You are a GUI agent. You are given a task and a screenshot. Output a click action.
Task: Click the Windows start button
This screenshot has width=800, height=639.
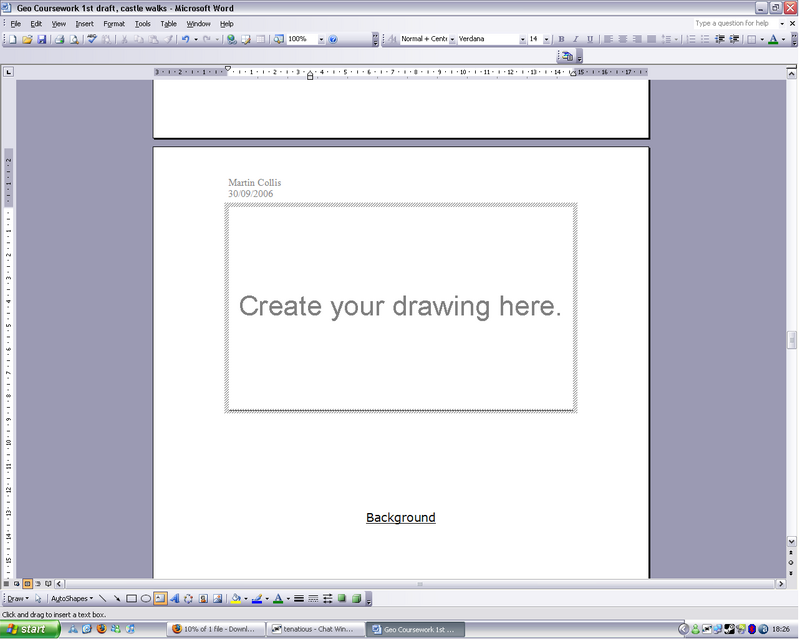click(x=30, y=629)
